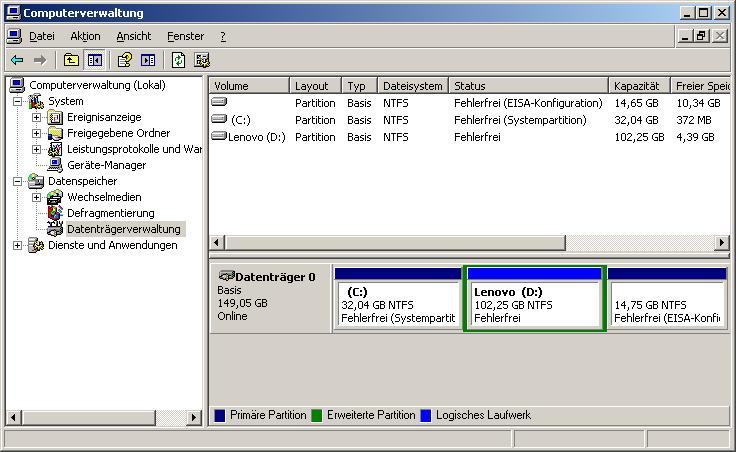
Task: Select the (C:) partition block in disk map
Action: pyautogui.click(x=399, y=299)
